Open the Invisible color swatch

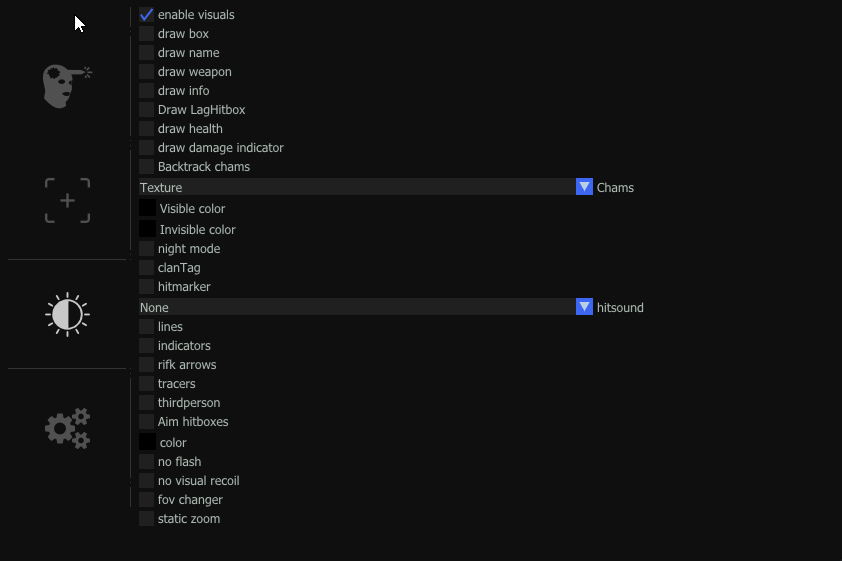(x=147, y=229)
